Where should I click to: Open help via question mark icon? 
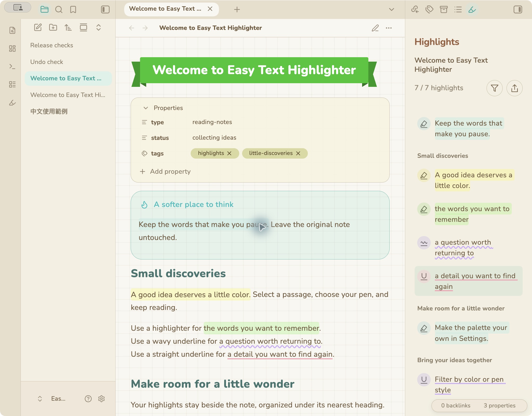88,399
